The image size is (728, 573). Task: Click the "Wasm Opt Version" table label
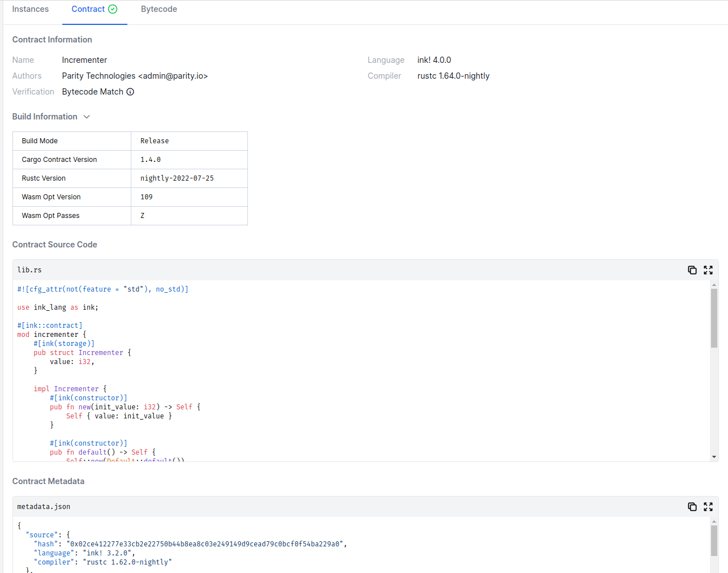click(51, 197)
